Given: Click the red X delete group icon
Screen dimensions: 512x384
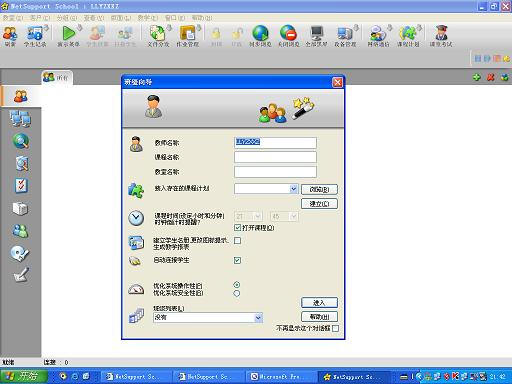Looking at the screenshot, I should (491, 77).
